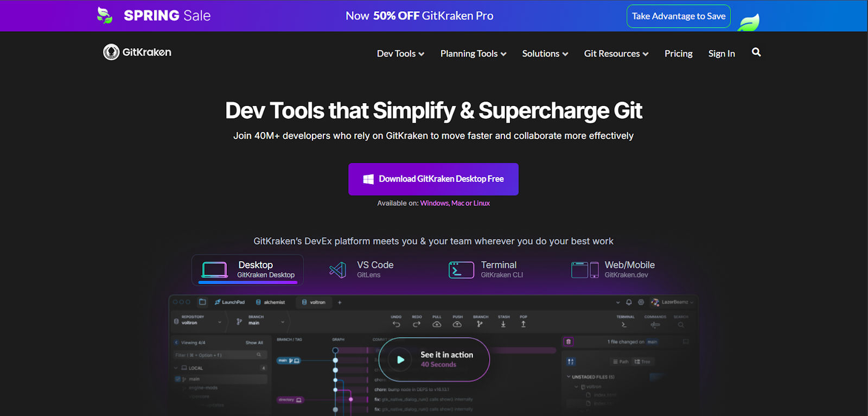
Task: Switch to the LaunchPad tab in the app
Action: [229, 302]
